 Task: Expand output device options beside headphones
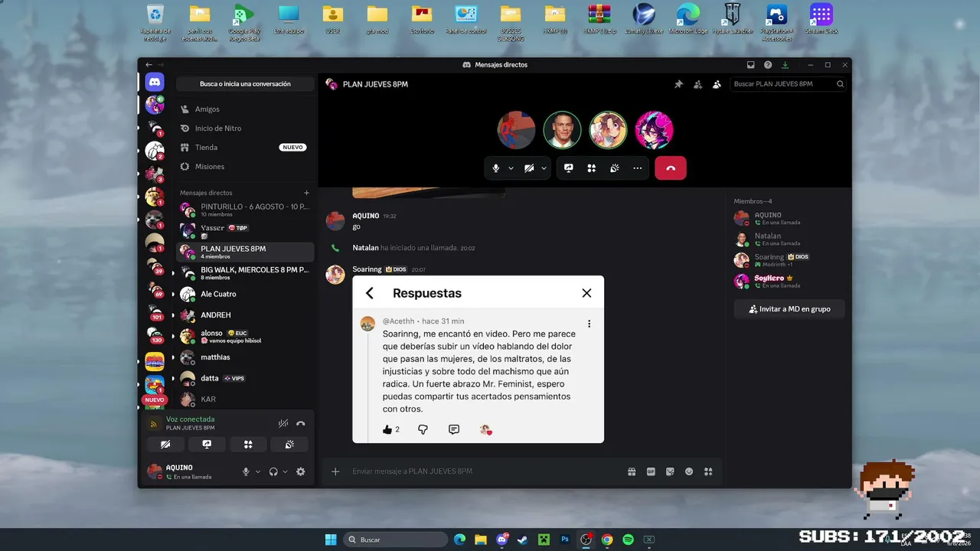click(x=285, y=472)
